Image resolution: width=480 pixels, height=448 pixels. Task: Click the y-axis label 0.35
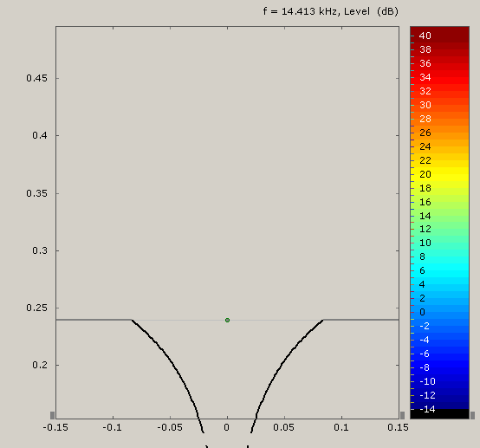click(36, 193)
